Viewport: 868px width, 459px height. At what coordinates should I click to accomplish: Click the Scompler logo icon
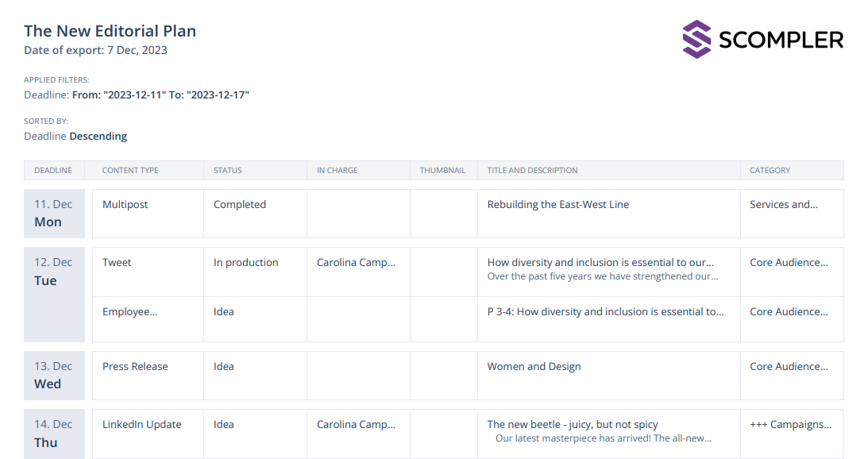pyautogui.click(x=696, y=39)
